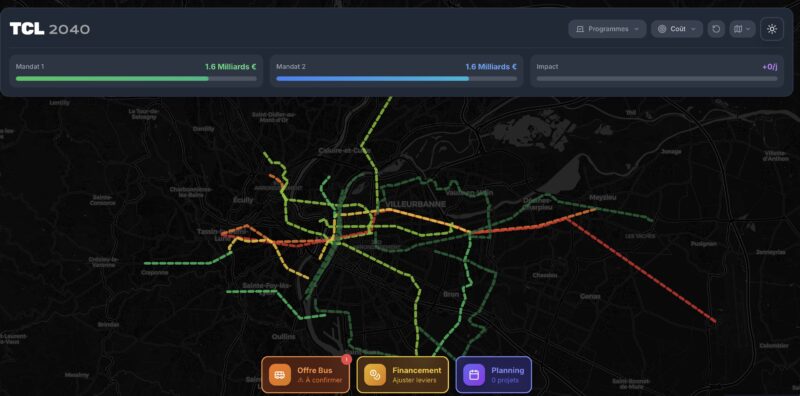Click the 'Mandat 1' label

pos(30,66)
